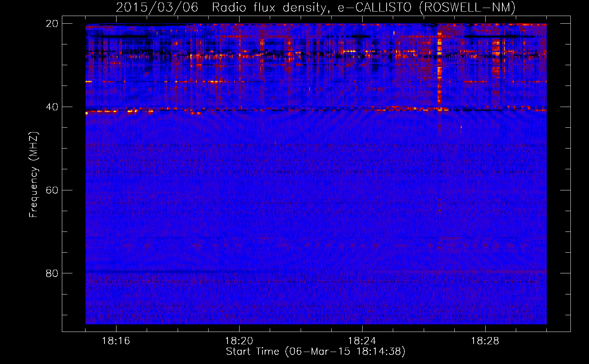589x364 pixels.
Task: Click the '18:24' time tick label
Action: [362, 341]
